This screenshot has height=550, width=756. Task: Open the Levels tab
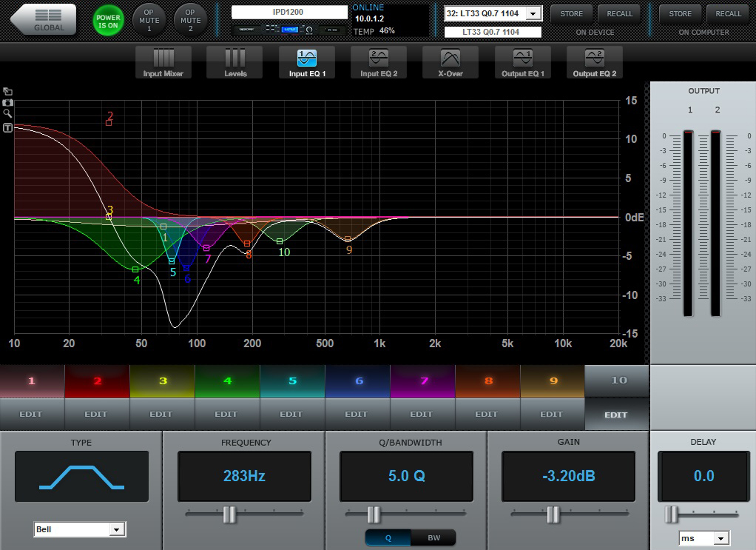[234, 62]
